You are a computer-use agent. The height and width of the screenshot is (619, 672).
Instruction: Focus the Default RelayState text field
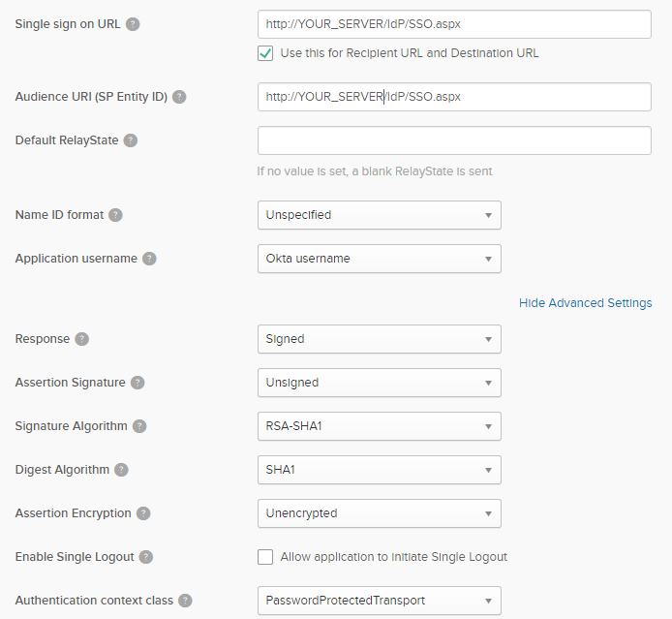(453, 140)
